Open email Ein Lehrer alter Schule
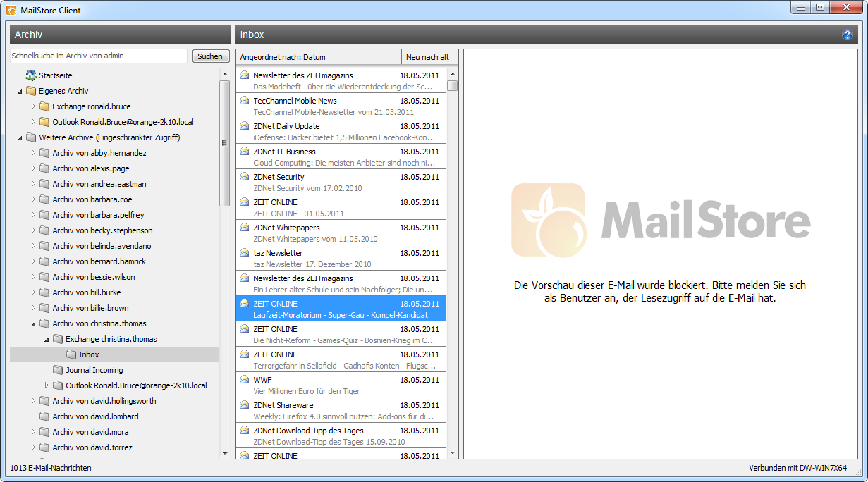868x482 pixels. (341, 283)
